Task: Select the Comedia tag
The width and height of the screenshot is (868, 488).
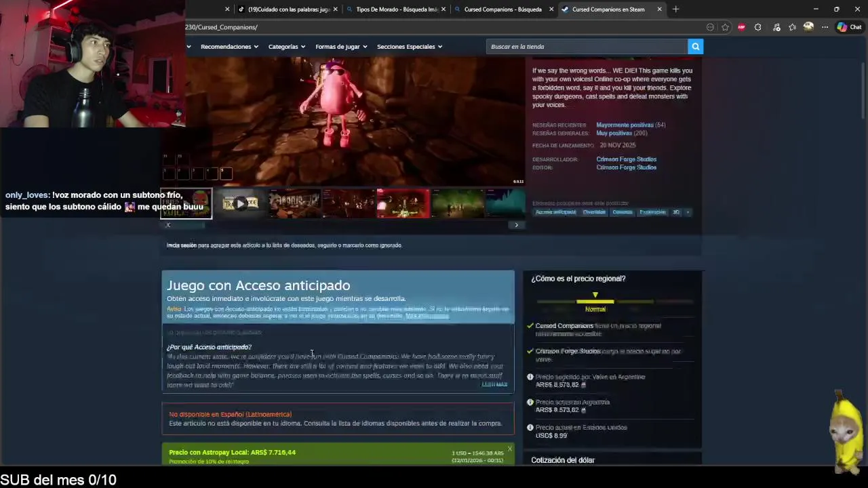Action: [x=622, y=212]
